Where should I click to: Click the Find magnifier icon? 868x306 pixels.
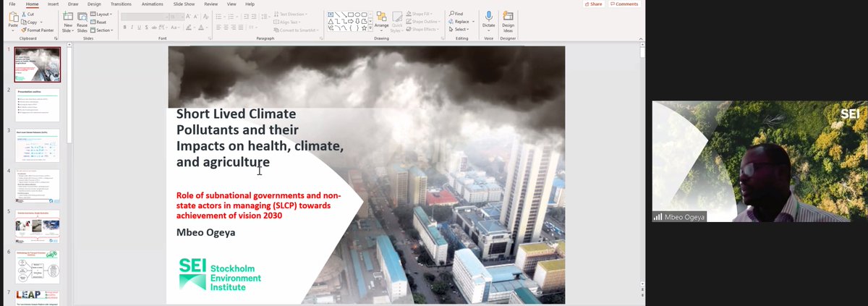point(452,14)
